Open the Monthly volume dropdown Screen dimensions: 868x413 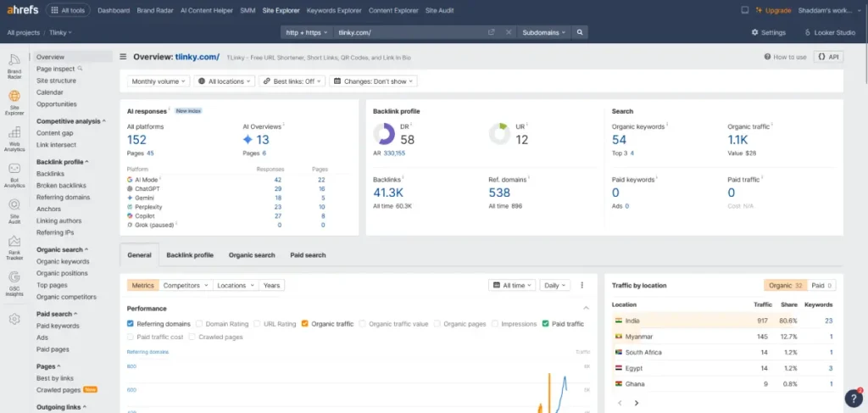(x=159, y=81)
